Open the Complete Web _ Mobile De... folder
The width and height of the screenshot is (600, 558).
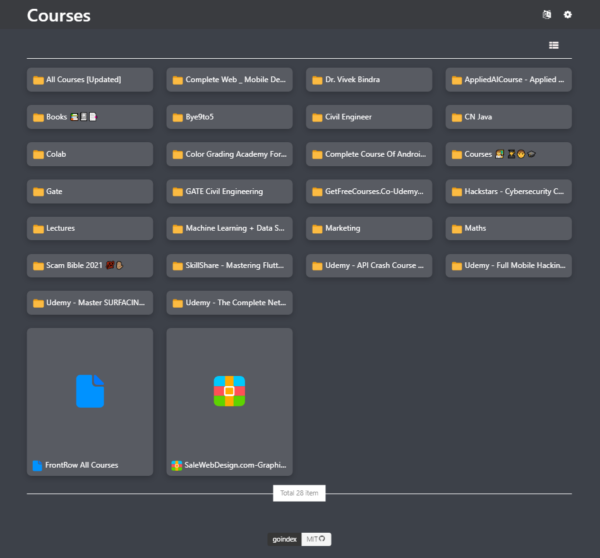[x=230, y=80]
